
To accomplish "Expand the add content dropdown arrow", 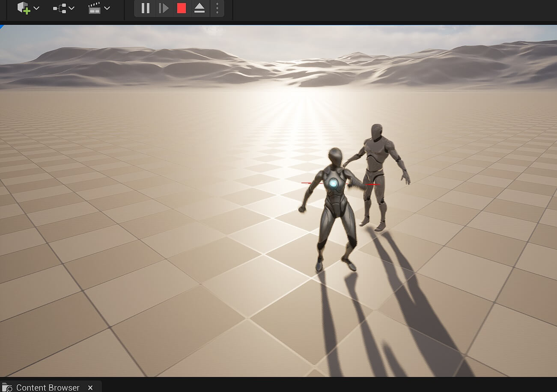I will point(36,8).
